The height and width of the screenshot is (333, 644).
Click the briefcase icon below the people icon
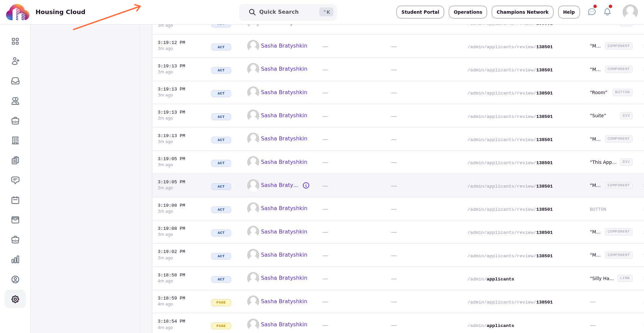(15, 121)
